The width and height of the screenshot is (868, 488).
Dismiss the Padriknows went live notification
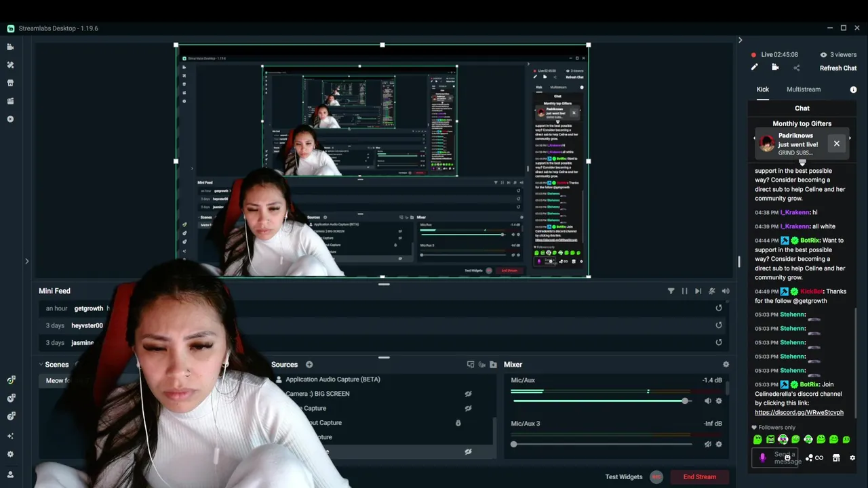(837, 143)
